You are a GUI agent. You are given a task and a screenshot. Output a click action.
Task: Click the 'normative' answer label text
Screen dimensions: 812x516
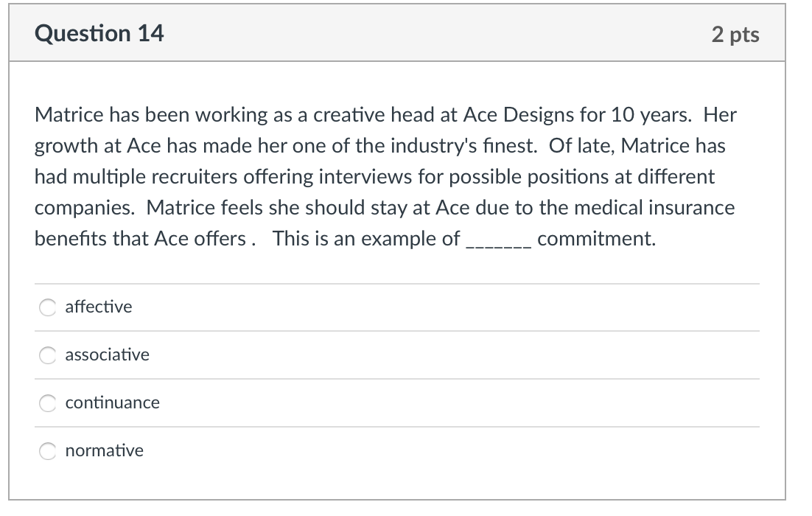point(104,450)
